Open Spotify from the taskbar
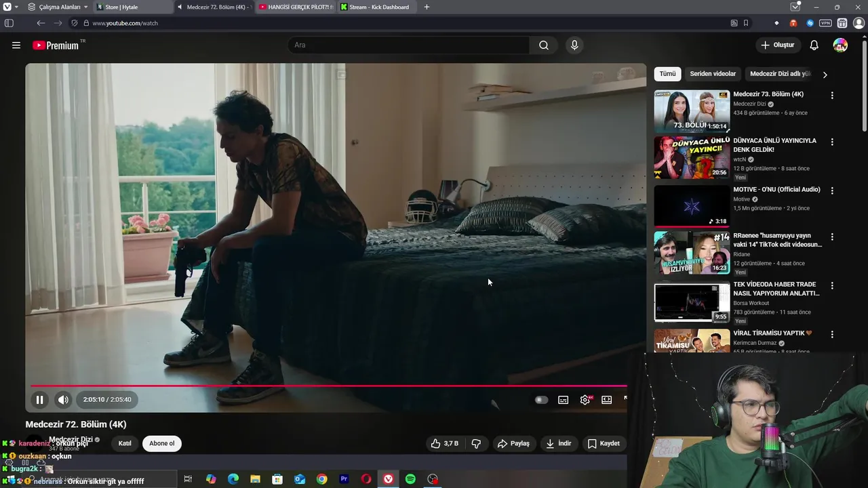This screenshot has width=868, height=488. click(x=410, y=479)
